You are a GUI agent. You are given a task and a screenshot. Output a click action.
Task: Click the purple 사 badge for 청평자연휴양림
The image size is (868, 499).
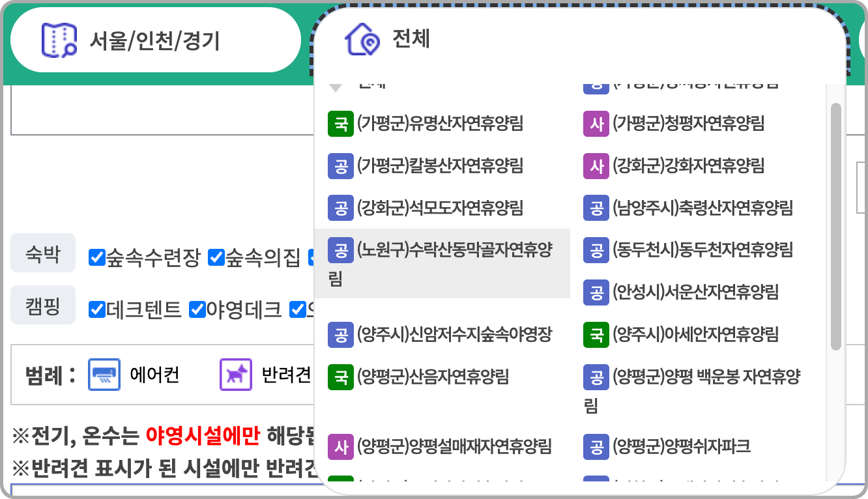596,123
